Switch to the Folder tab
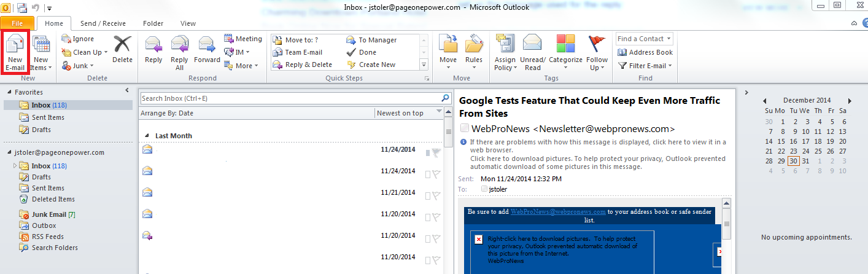The width and height of the screenshot is (868, 274). click(x=153, y=23)
